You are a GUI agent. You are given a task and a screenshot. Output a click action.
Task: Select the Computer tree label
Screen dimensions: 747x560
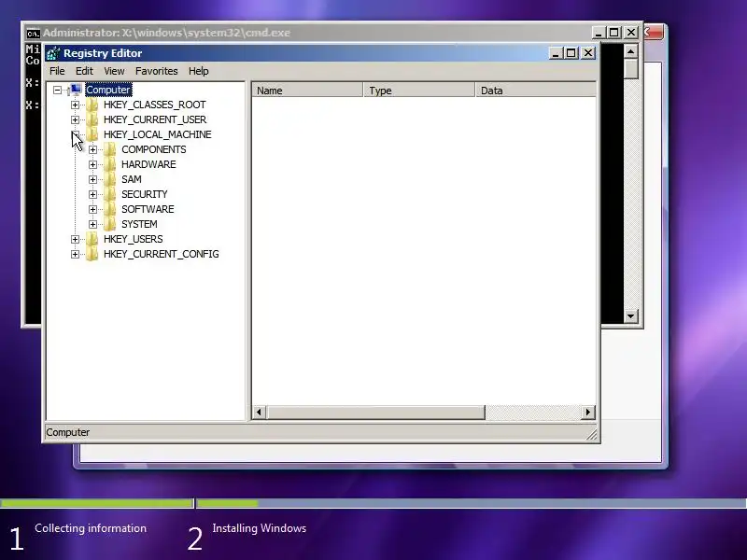108,90
